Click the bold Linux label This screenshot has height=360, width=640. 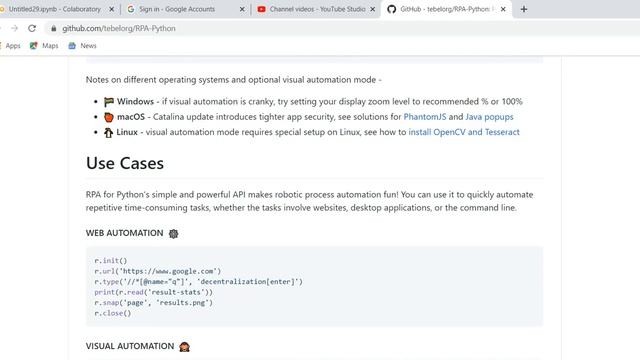point(127,132)
